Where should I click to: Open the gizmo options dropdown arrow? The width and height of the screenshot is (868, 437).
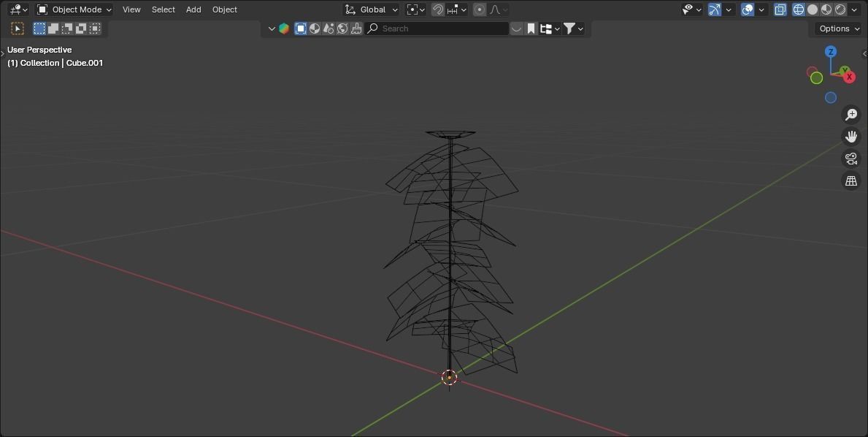click(729, 9)
